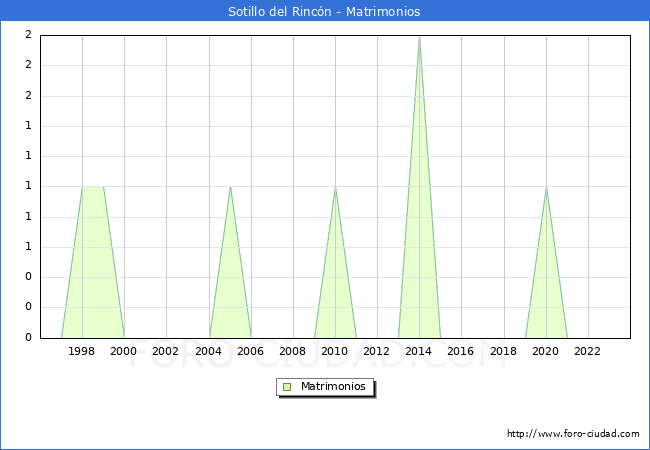Select the 2006 x-axis label

click(250, 351)
